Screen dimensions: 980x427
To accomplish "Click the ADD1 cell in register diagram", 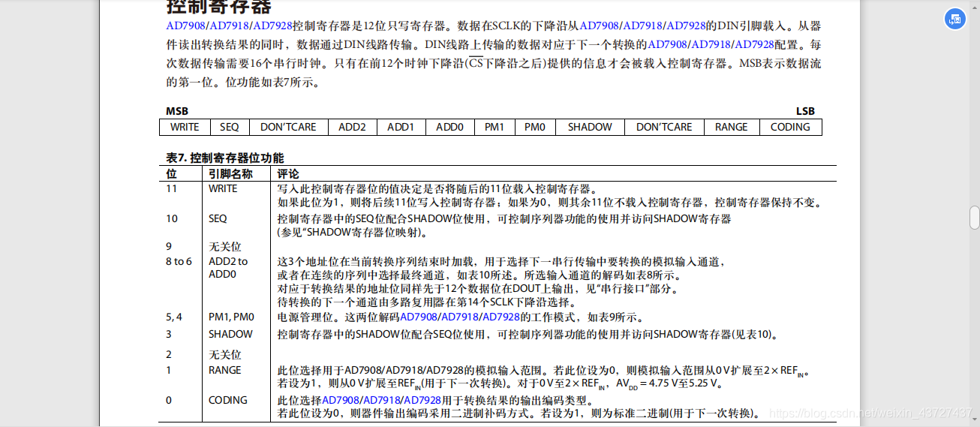I will point(401,127).
